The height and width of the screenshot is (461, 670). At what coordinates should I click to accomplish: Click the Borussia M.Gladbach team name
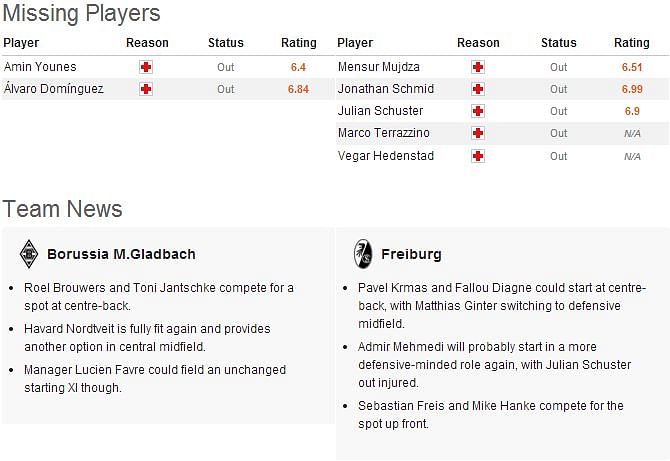(x=121, y=254)
